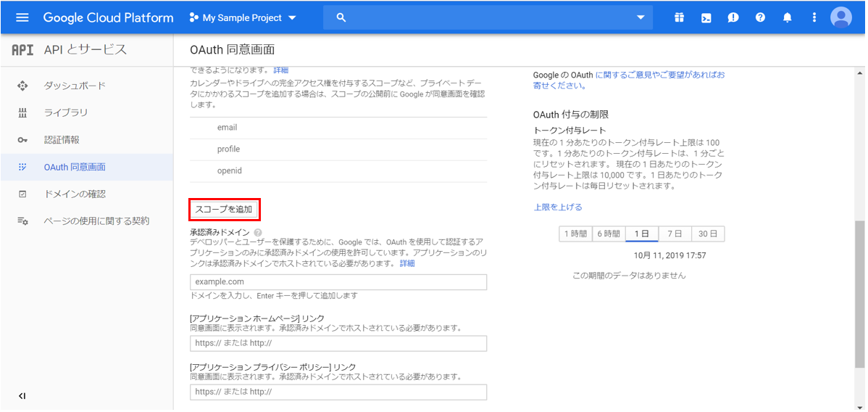Open the user account avatar
Viewport: 868px width, 412px height.
click(x=841, y=17)
